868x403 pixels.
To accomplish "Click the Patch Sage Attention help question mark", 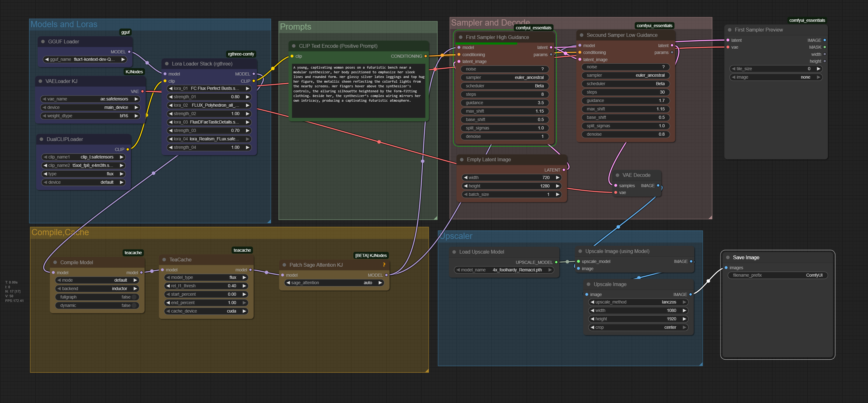I will [x=384, y=265].
